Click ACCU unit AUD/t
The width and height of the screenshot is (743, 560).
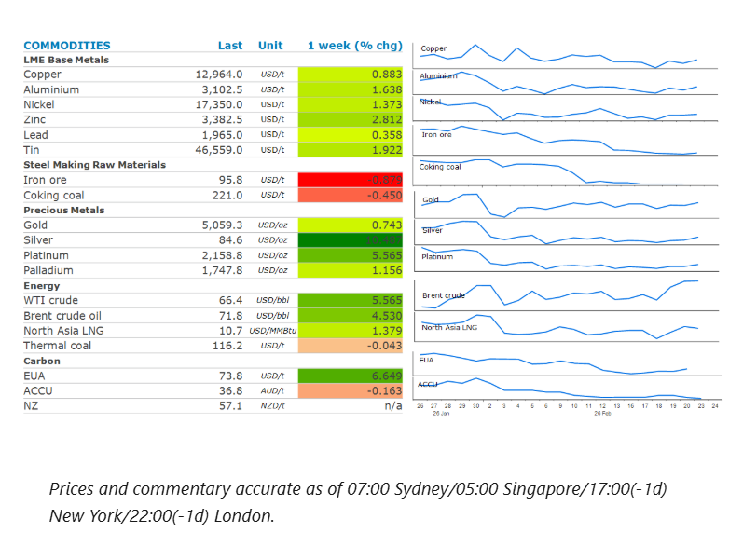[x=272, y=390]
